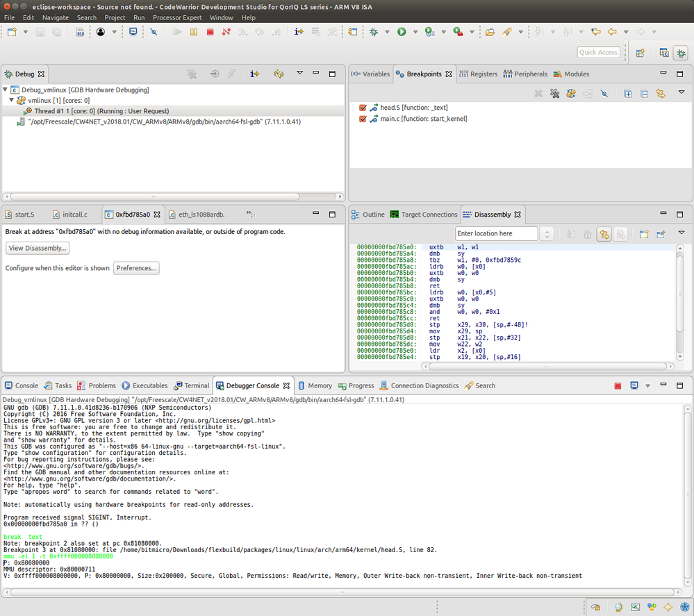This screenshot has width=694, height=616.
Task: Click the green Run launch icon
Action: pos(402,32)
